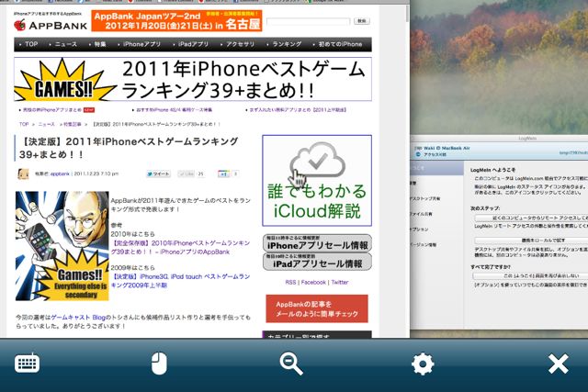Screen dimensions: 588x392
Task: Click the Games!! Steve Jobs illustration
Action: [x=62, y=246]
